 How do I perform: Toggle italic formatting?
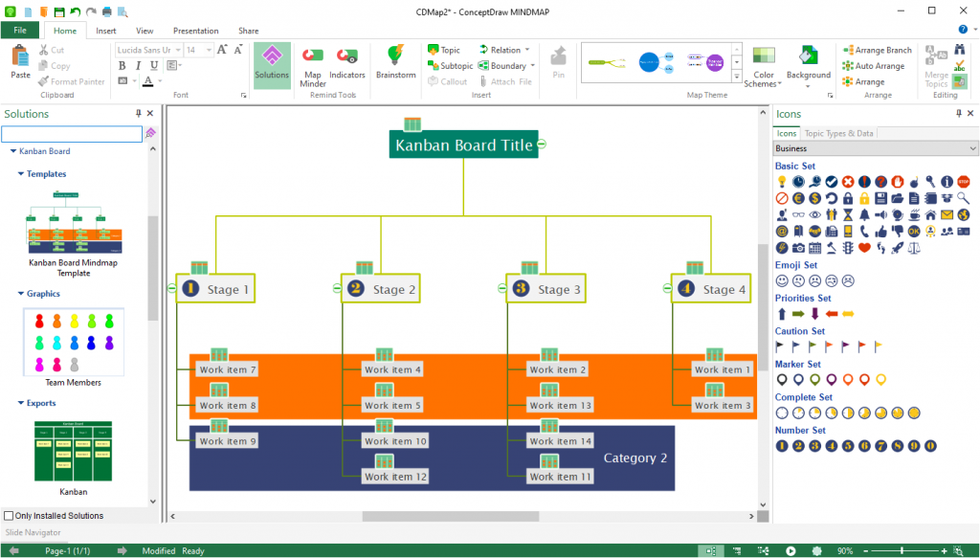coord(137,64)
